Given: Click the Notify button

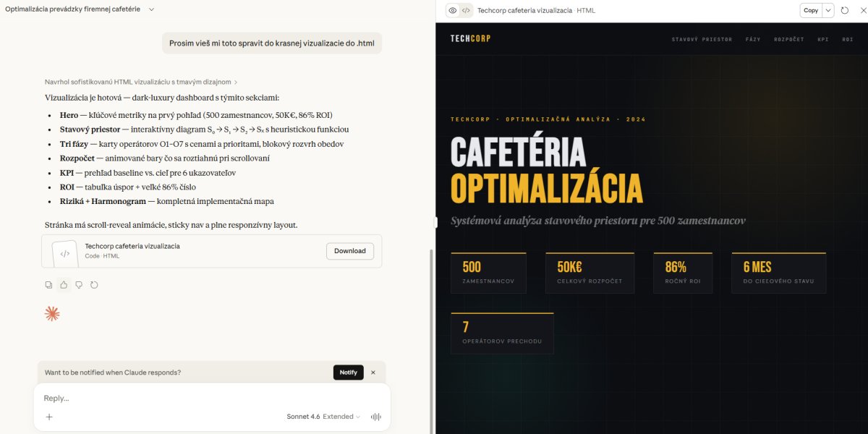Looking at the screenshot, I should tap(348, 373).
